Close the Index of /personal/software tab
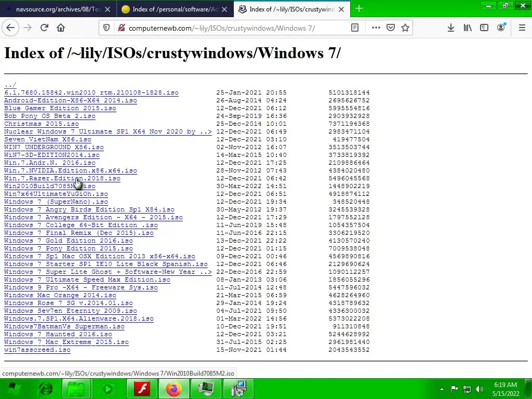Viewport: 532px width, 399px height. (x=224, y=9)
